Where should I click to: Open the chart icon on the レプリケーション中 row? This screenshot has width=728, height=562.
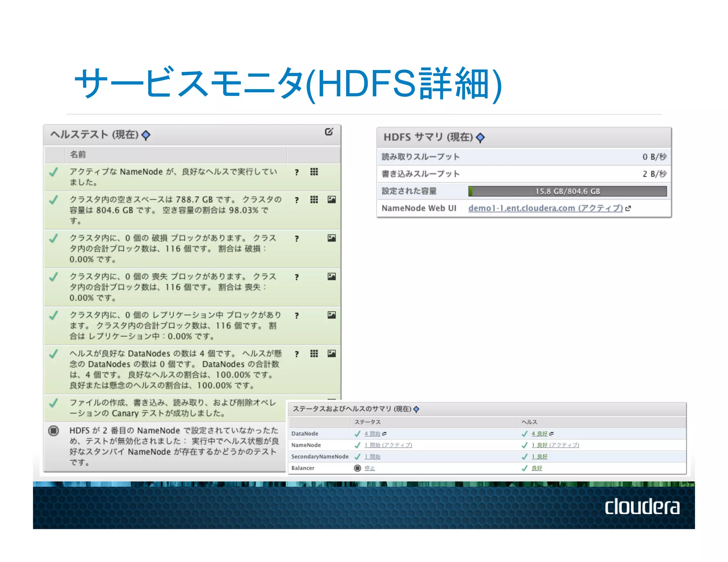332,315
